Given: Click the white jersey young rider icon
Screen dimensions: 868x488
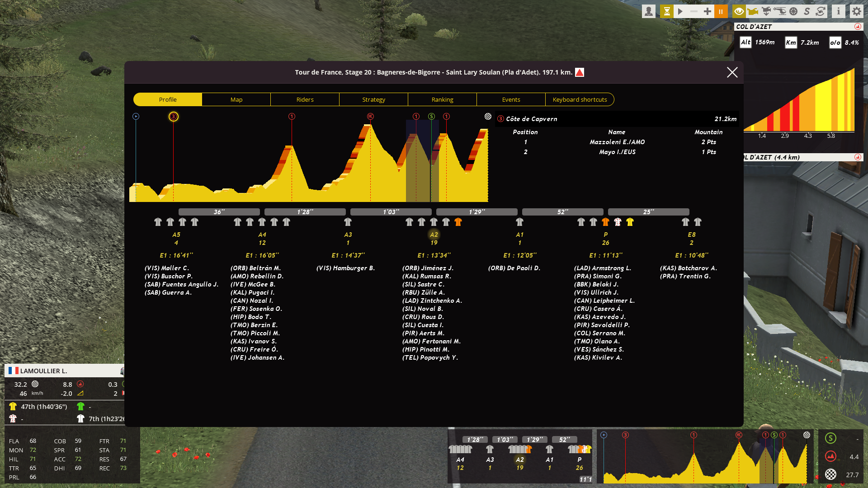Looking at the screenshot, I should [x=80, y=419].
